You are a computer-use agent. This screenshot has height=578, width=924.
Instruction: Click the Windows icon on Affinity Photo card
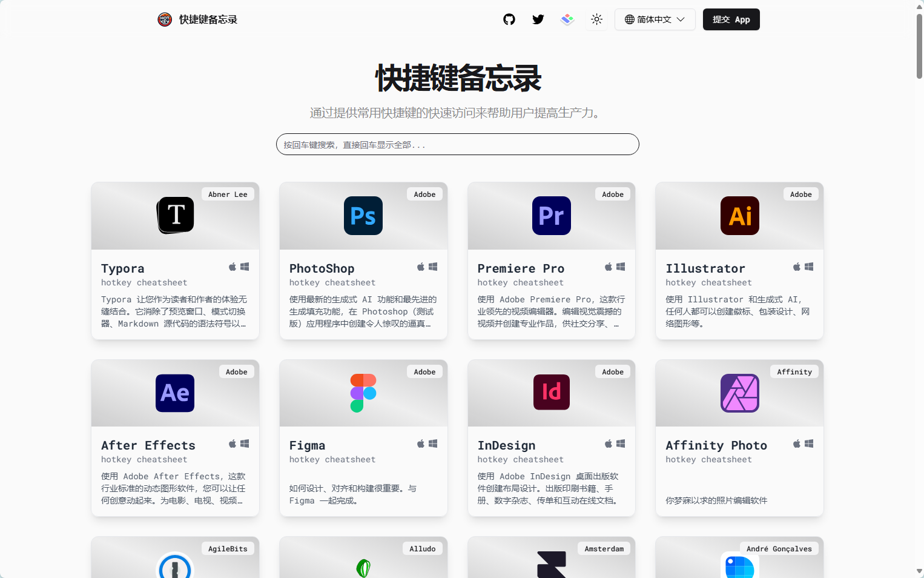809,443
